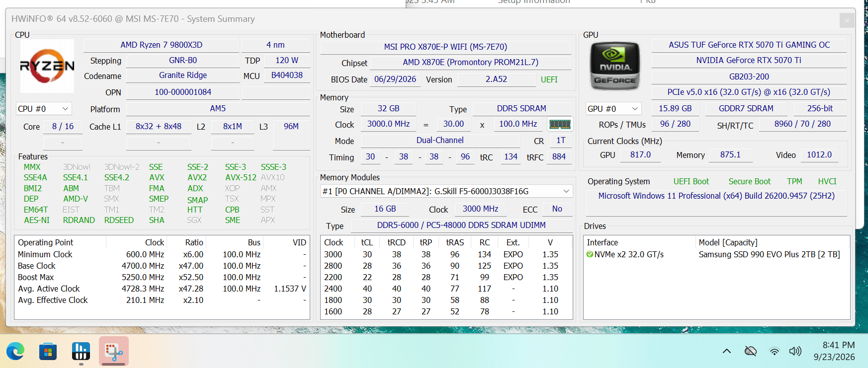Click the 8 / 16 core count

[x=63, y=126]
